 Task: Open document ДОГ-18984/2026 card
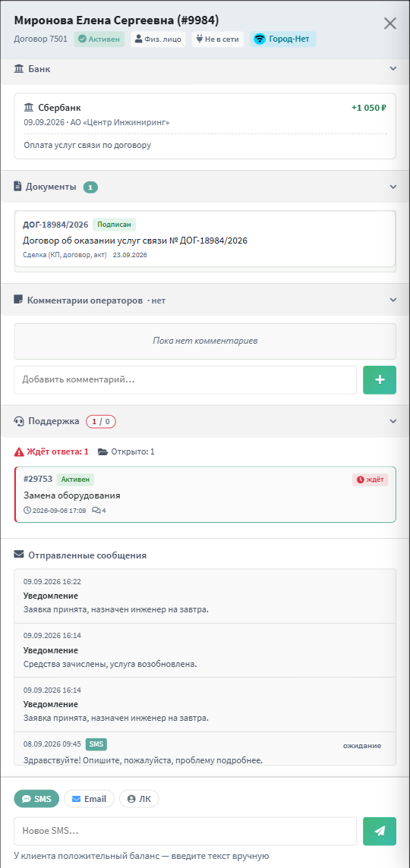coord(205,239)
